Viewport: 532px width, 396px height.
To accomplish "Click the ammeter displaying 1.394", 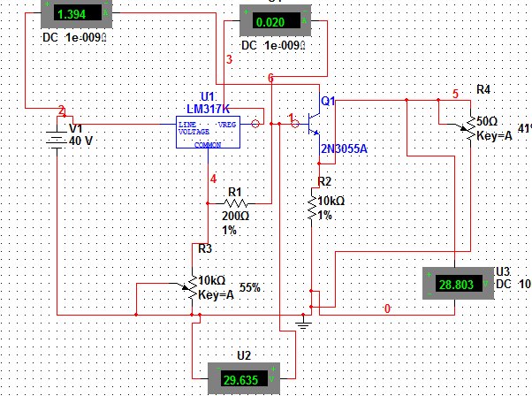I will 76,13.
